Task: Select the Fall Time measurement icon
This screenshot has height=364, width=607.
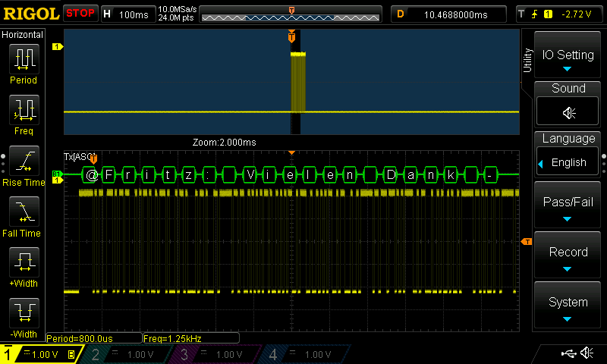Action: pos(24,212)
